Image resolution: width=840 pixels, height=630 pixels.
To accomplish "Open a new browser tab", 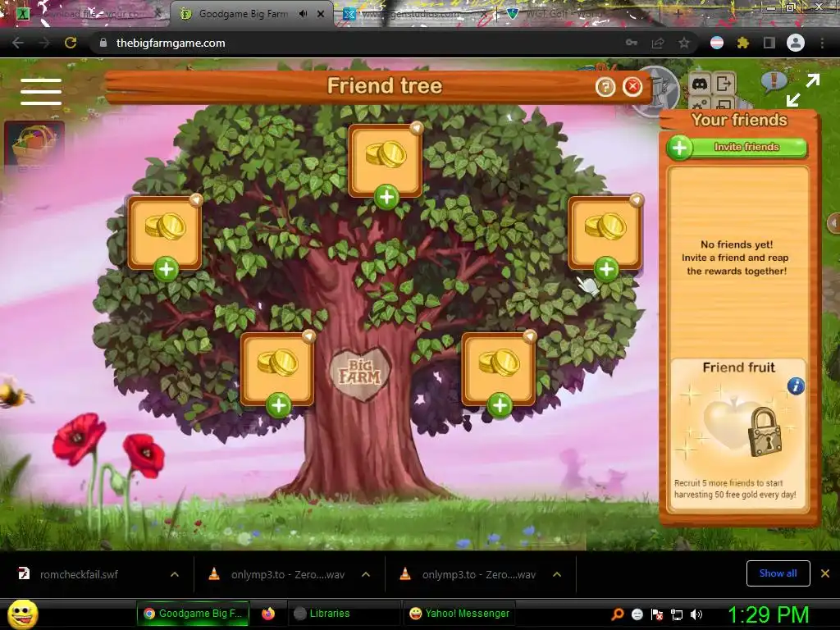I will (x=678, y=15).
